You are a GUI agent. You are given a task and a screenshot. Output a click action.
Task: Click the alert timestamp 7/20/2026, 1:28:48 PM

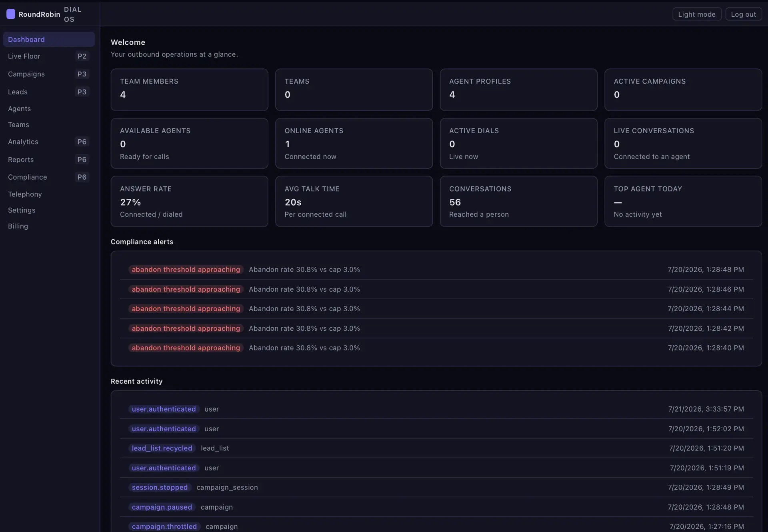706,269
